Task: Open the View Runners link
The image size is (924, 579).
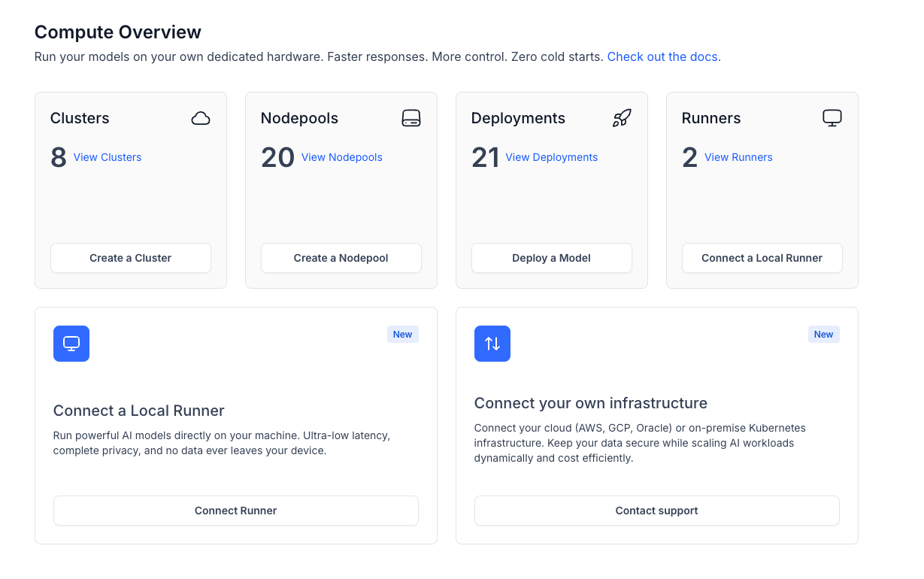Action: (x=738, y=157)
